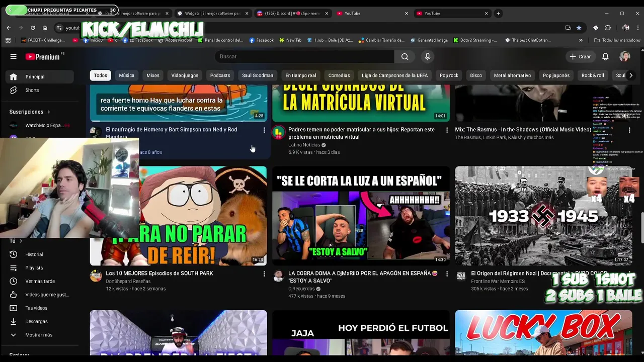Click the DjRecuerdos channel avatar

pos(278,276)
